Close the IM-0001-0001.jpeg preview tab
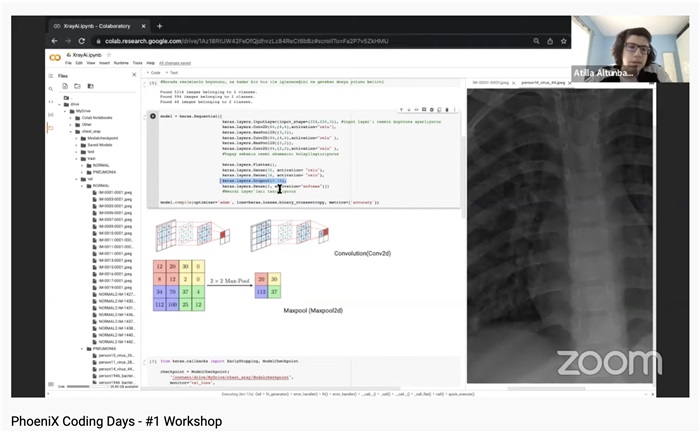 point(513,83)
